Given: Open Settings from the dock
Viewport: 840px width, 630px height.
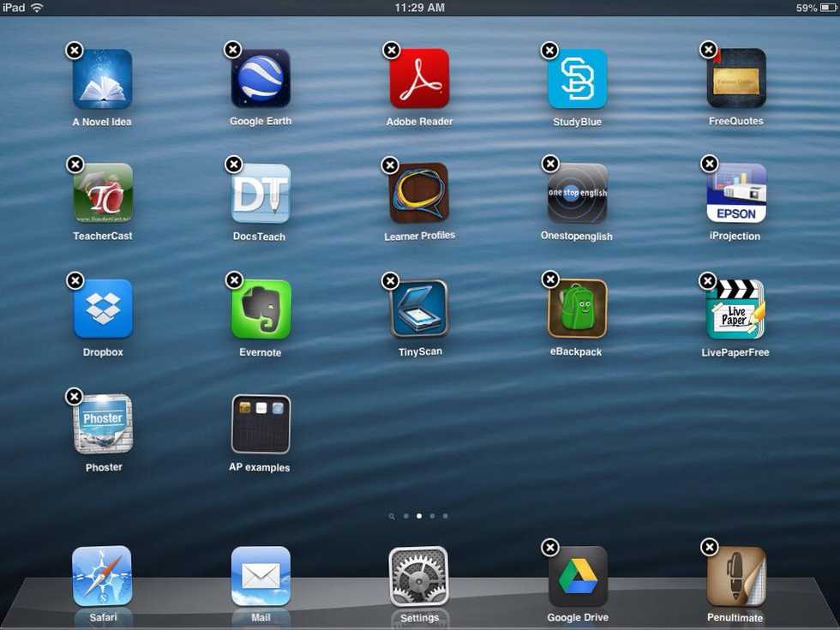Looking at the screenshot, I should pyautogui.click(x=419, y=576).
